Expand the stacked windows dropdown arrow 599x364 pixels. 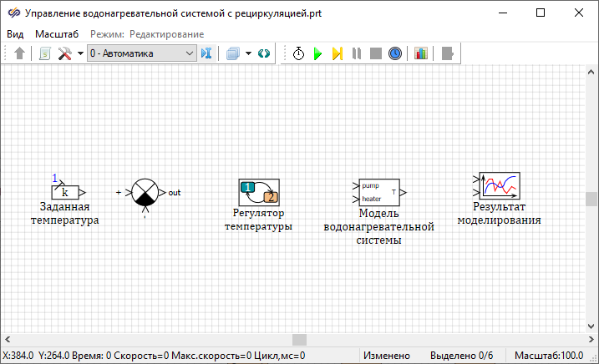pyautogui.click(x=247, y=53)
